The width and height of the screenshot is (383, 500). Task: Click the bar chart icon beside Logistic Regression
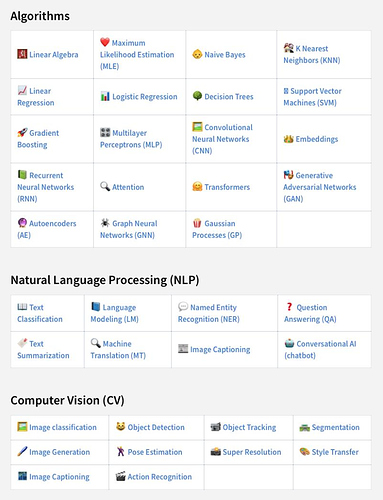coord(105,96)
